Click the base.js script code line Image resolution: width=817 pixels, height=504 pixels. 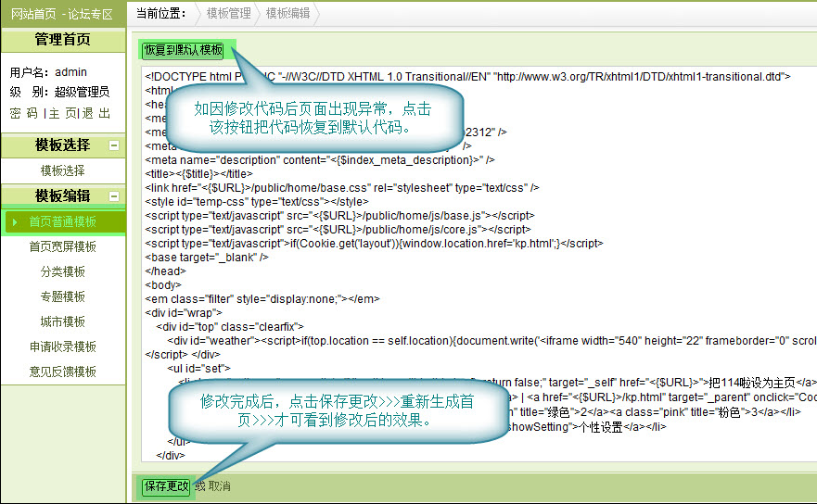[x=339, y=216]
